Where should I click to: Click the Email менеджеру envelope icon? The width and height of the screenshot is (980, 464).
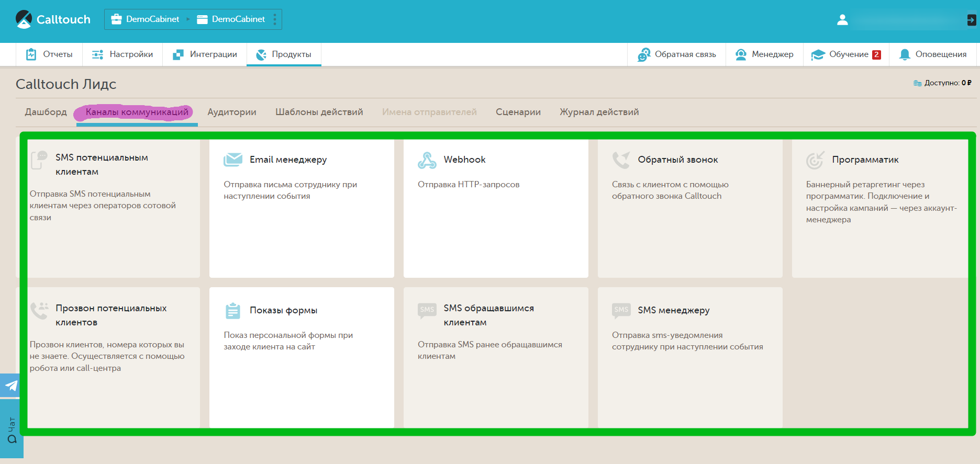(x=233, y=160)
